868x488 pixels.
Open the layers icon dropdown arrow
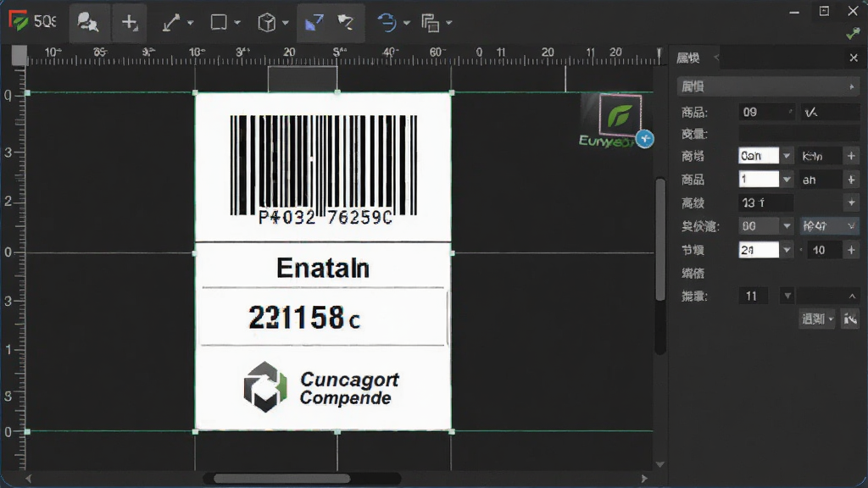449,23
